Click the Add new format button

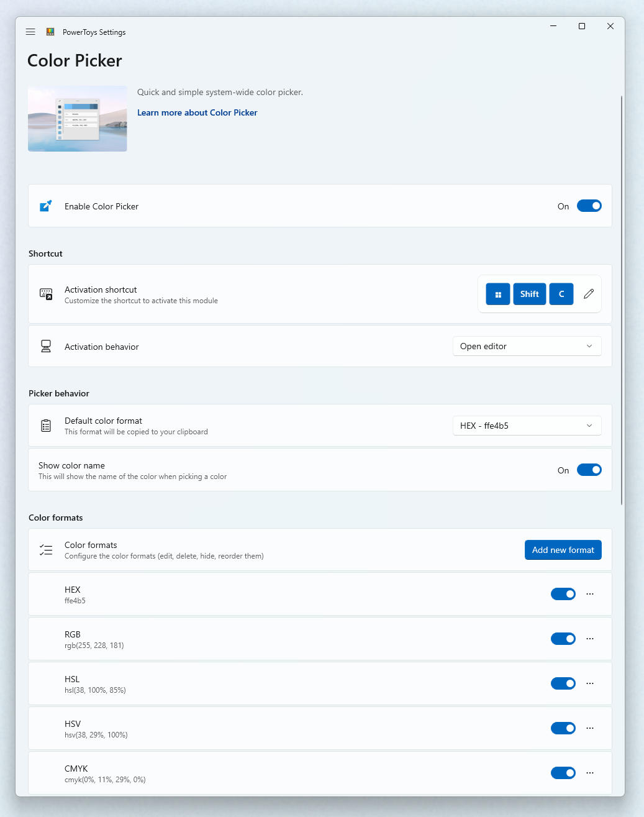coord(563,550)
